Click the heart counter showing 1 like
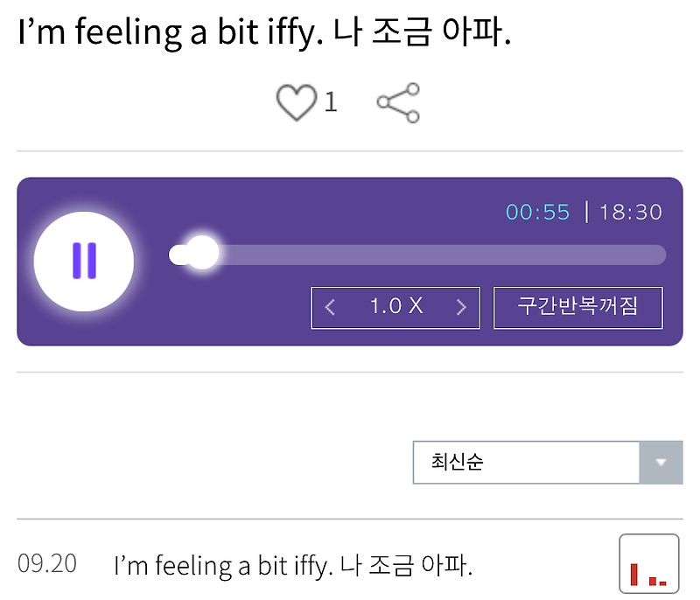700x600 pixels. (x=331, y=101)
